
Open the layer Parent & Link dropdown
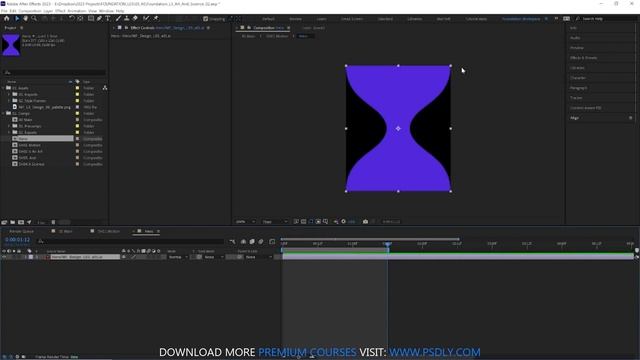click(258, 257)
